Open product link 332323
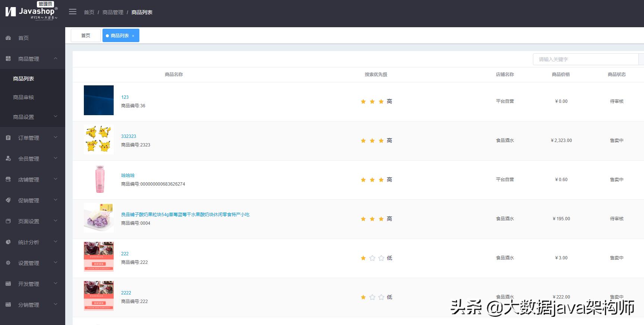 129,136
